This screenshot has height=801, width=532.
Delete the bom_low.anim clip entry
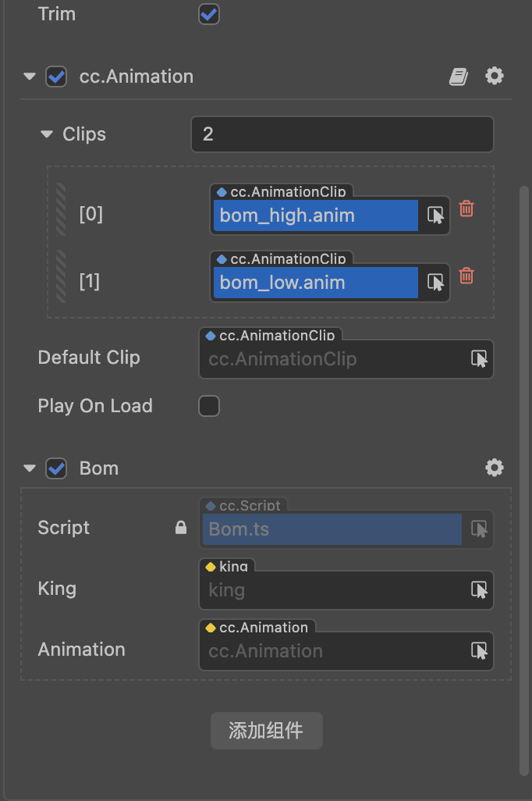click(466, 276)
